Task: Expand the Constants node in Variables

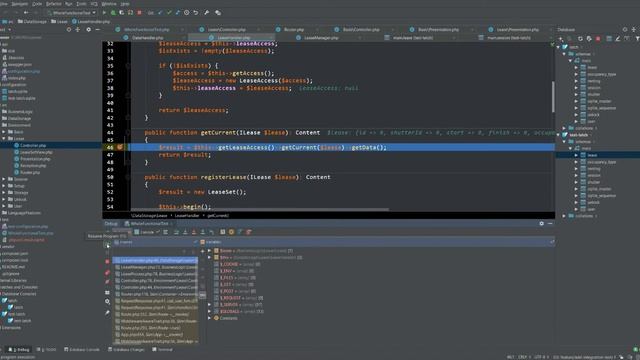Action: click(209, 318)
